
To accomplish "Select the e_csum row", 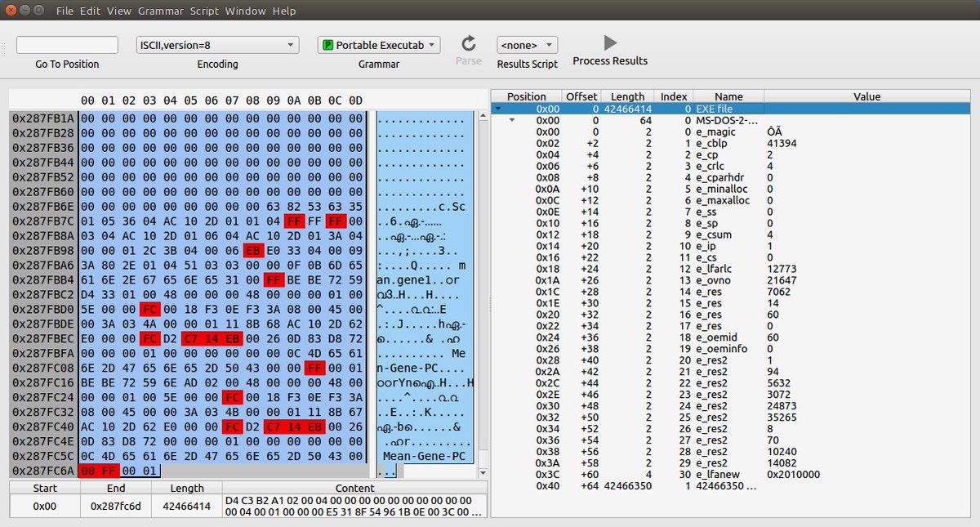I will pos(731,234).
